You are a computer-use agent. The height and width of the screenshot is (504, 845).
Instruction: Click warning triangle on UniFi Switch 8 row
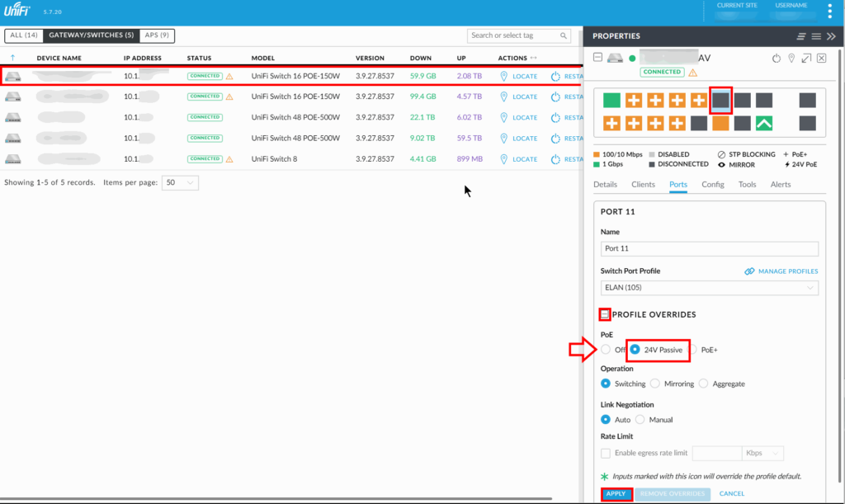click(x=229, y=159)
